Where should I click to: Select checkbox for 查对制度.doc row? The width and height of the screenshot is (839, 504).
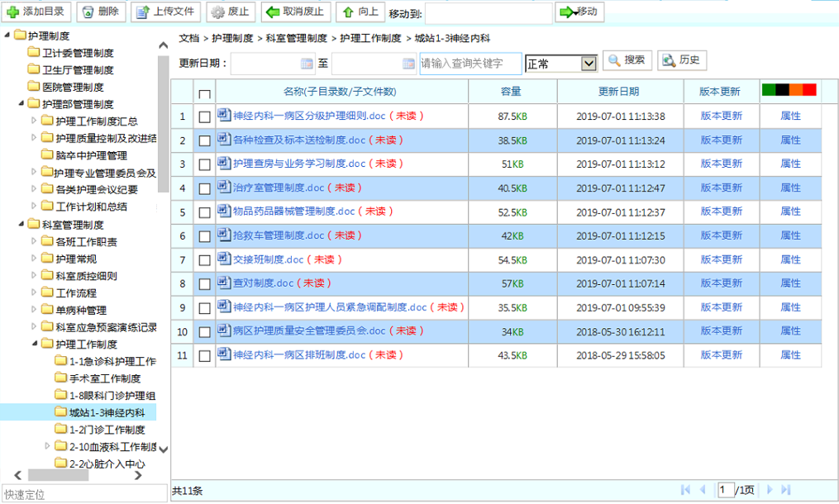(205, 284)
